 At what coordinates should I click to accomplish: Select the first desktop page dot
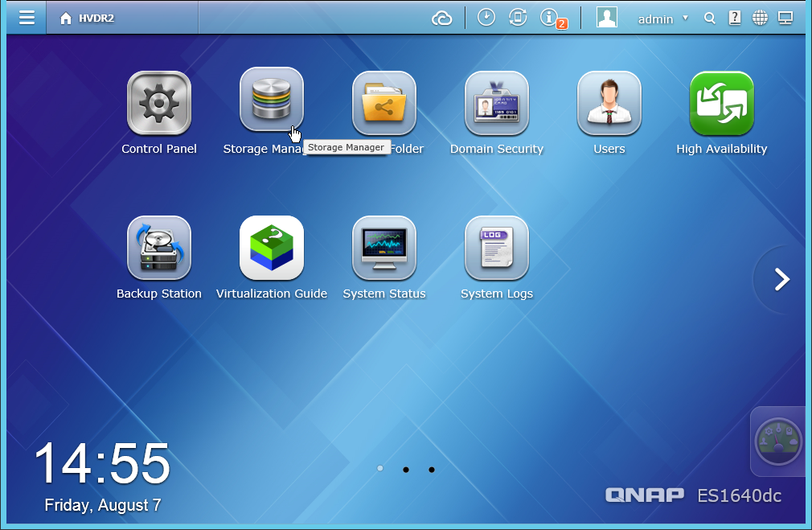(380, 468)
